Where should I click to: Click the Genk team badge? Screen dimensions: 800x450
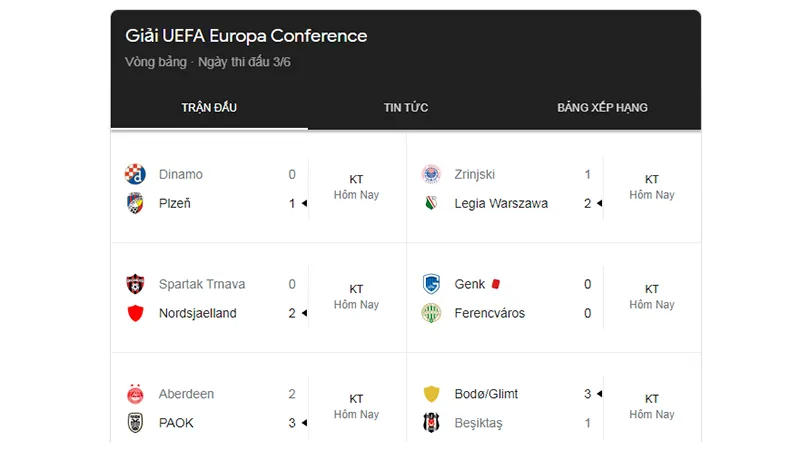point(431,284)
